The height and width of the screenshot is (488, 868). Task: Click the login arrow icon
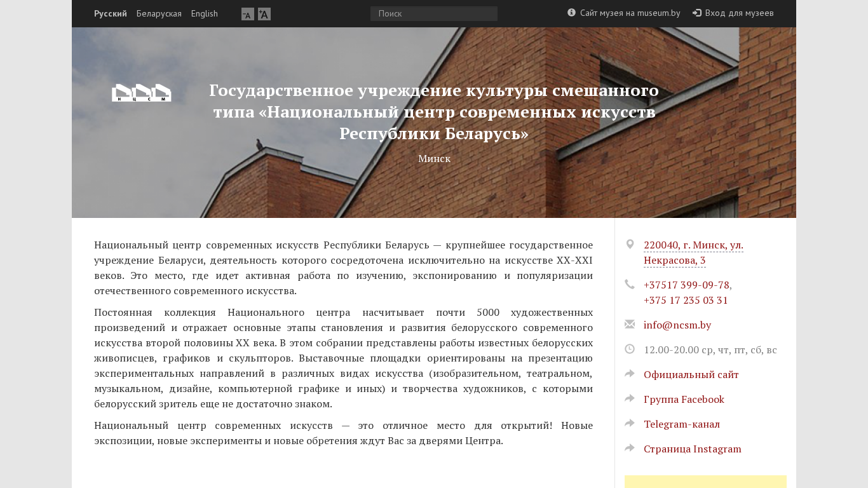coord(697,13)
